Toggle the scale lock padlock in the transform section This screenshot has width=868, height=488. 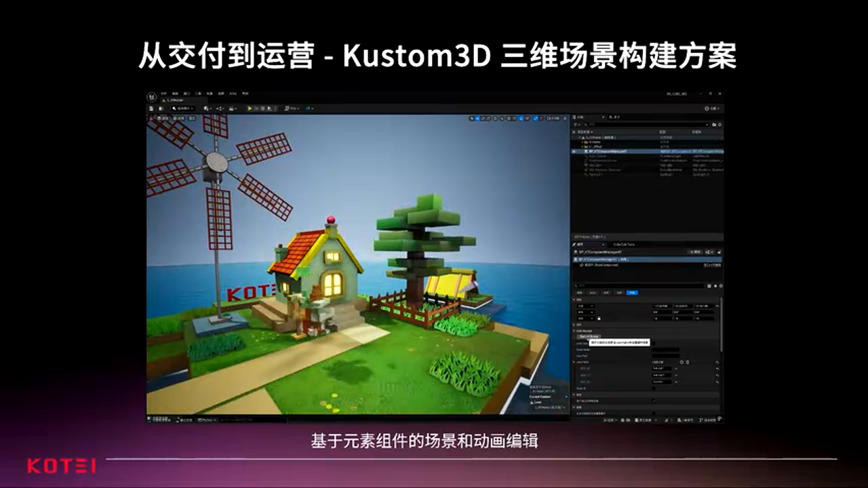tap(599, 319)
